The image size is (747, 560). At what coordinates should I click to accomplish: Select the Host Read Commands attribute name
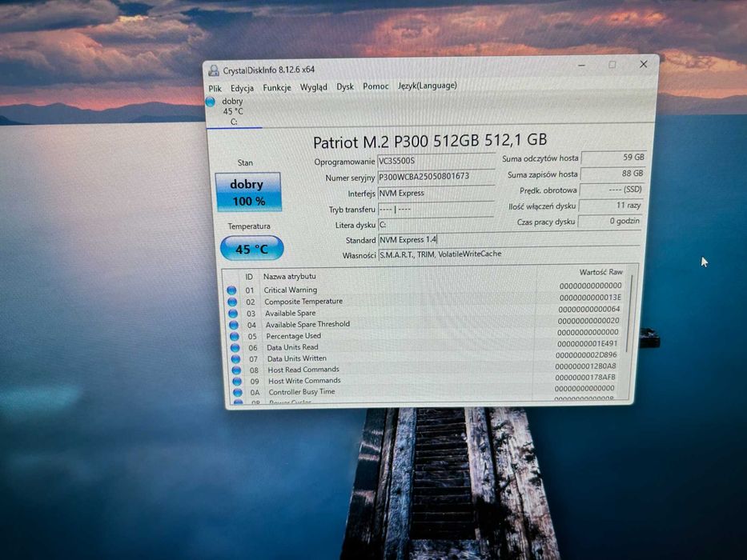click(x=303, y=370)
